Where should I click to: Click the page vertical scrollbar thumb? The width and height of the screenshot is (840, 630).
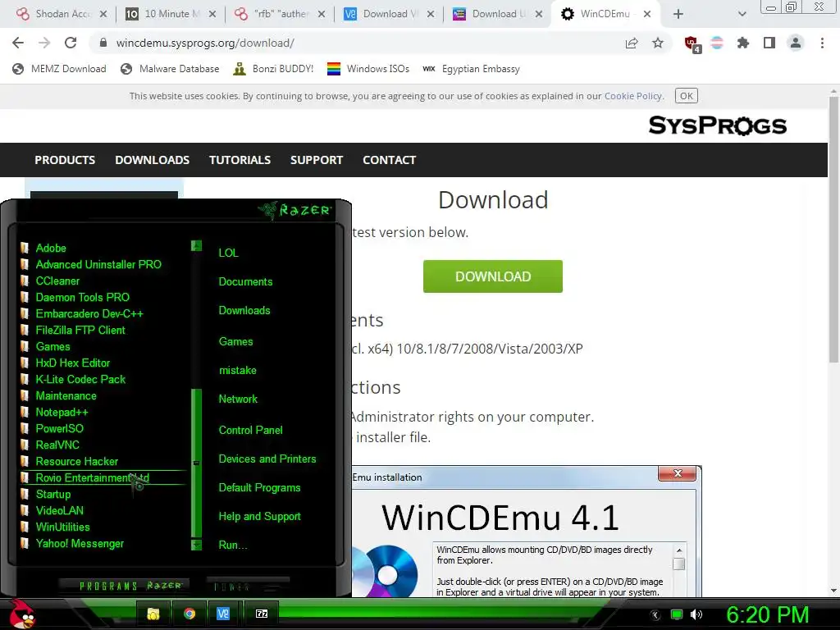pyautogui.click(x=833, y=228)
